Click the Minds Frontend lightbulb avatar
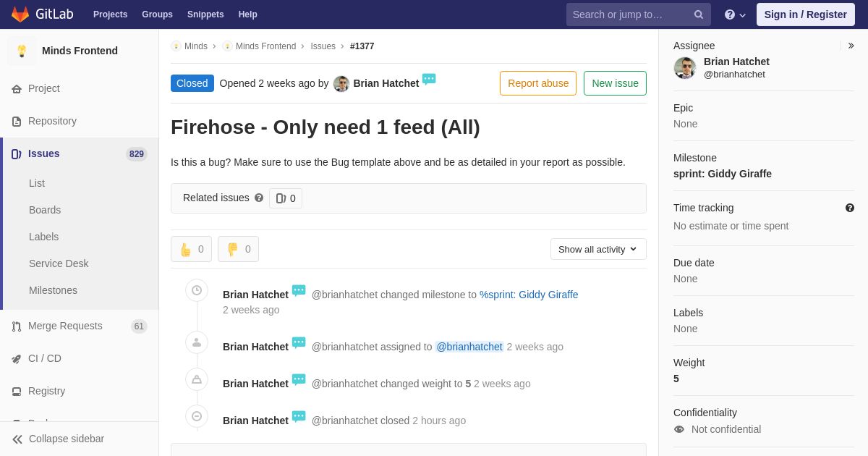Viewport: 868px width, 456px height. click(x=22, y=51)
